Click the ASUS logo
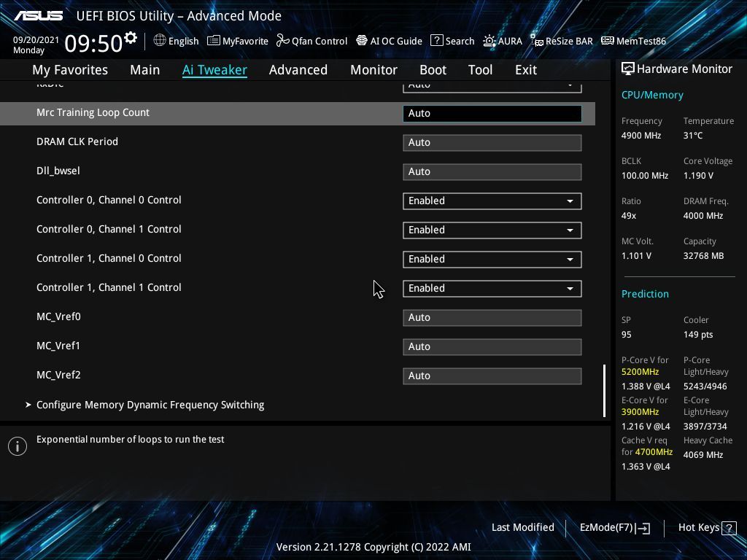Image resolution: width=747 pixels, height=560 pixels. (x=38, y=16)
